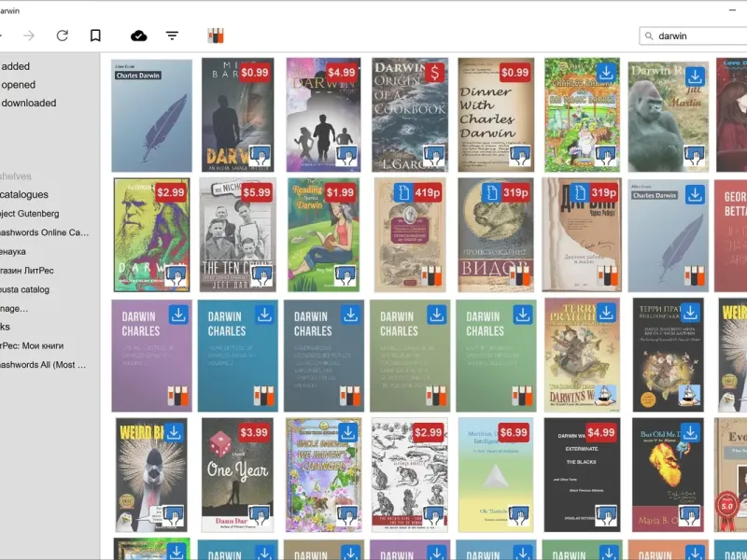Click the 419р price badge
The image size is (747, 560).
click(428, 192)
